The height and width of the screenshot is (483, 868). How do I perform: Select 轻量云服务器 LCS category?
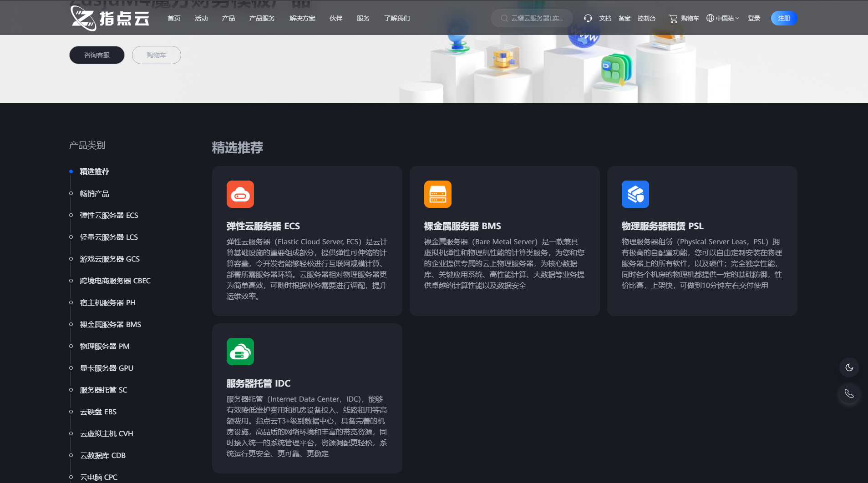coord(109,237)
